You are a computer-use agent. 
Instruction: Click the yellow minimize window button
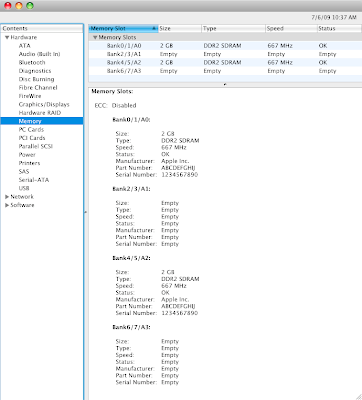[19, 5]
